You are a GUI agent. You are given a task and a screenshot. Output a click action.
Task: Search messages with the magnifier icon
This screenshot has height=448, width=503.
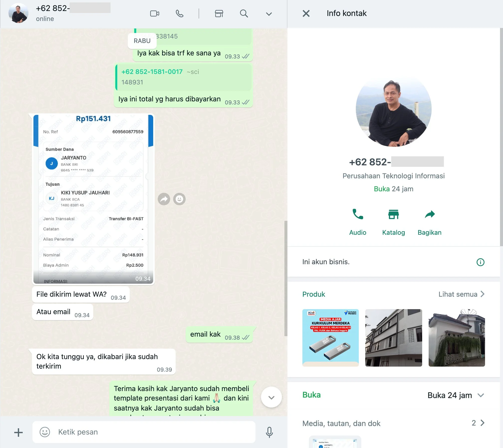coord(244,13)
